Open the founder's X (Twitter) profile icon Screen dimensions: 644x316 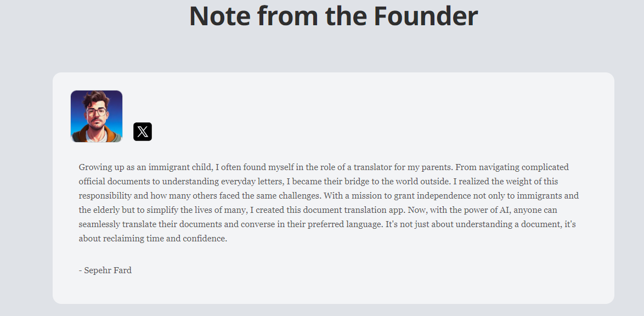pos(143,132)
